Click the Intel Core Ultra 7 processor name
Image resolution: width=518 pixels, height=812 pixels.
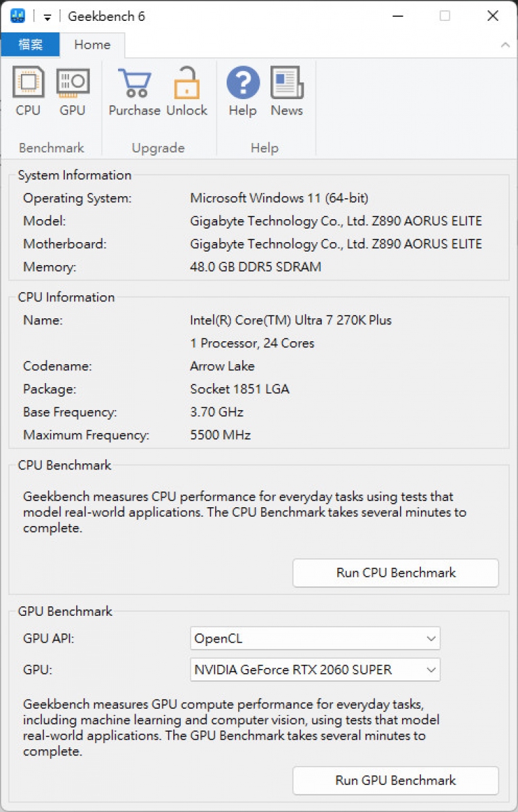tap(291, 320)
